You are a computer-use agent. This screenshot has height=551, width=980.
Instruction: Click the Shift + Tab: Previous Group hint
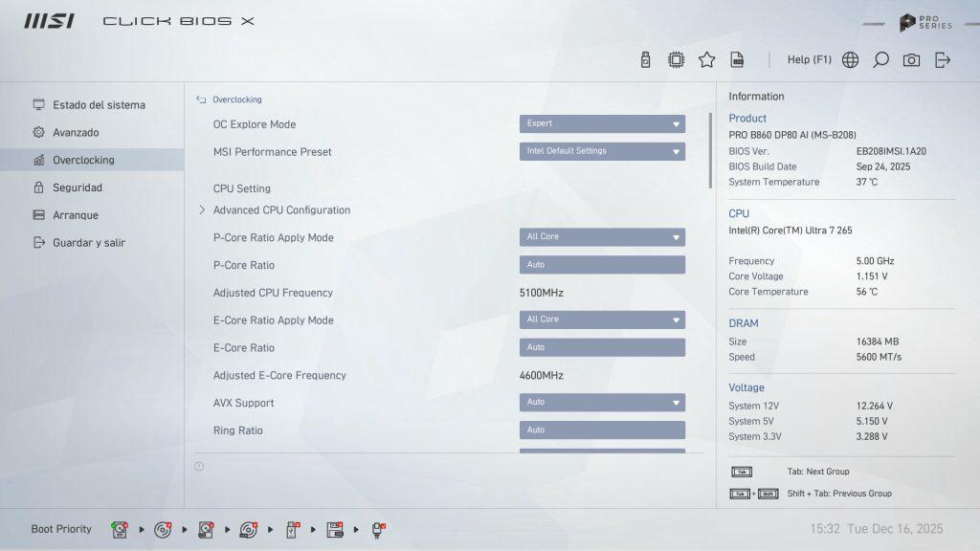click(x=839, y=494)
